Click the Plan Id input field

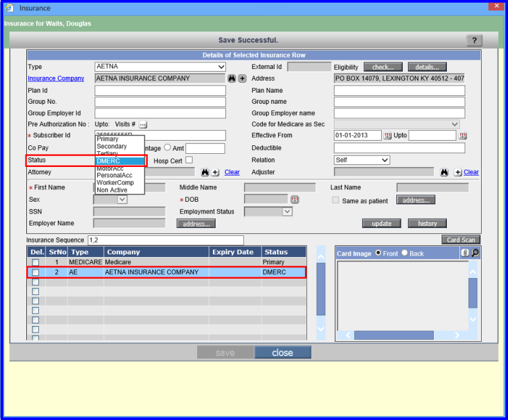(x=160, y=91)
